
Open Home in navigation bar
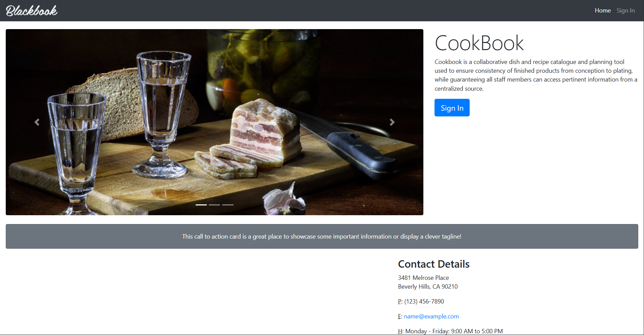603,10
